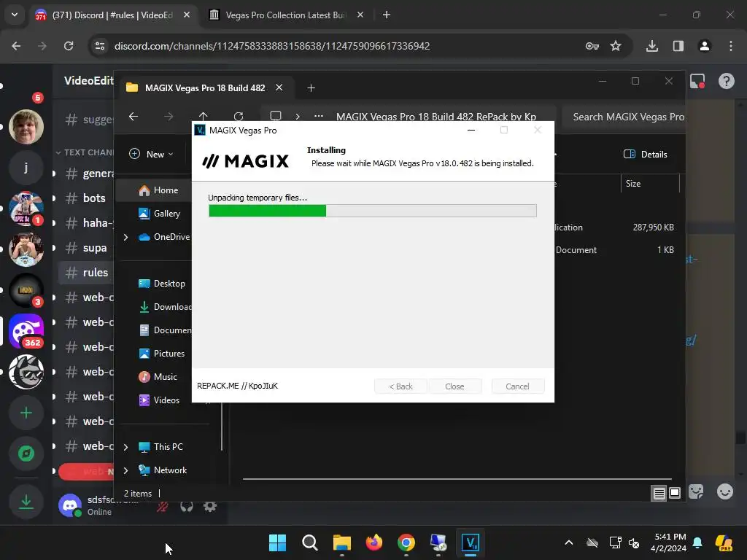
Task: Open Chrome password key icon
Action: [592, 46]
